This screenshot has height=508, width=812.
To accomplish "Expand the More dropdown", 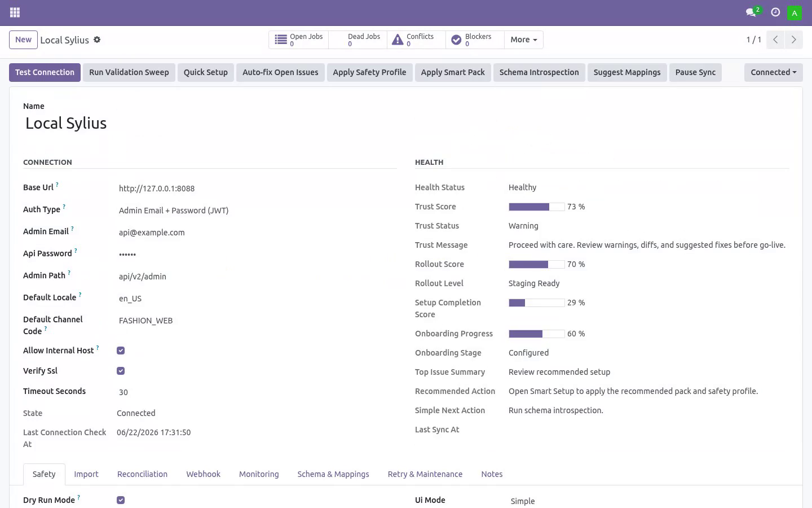I will pyautogui.click(x=524, y=40).
